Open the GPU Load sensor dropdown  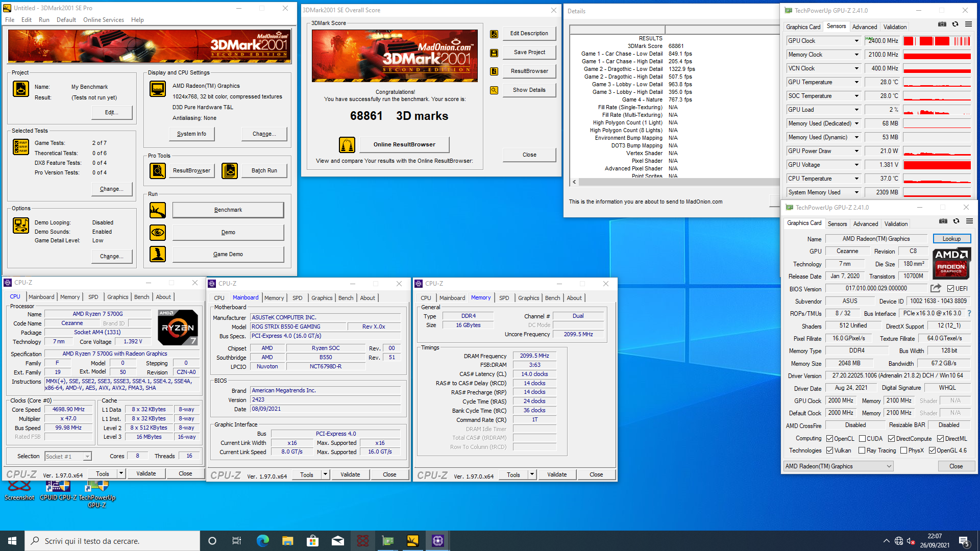point(856,110)
